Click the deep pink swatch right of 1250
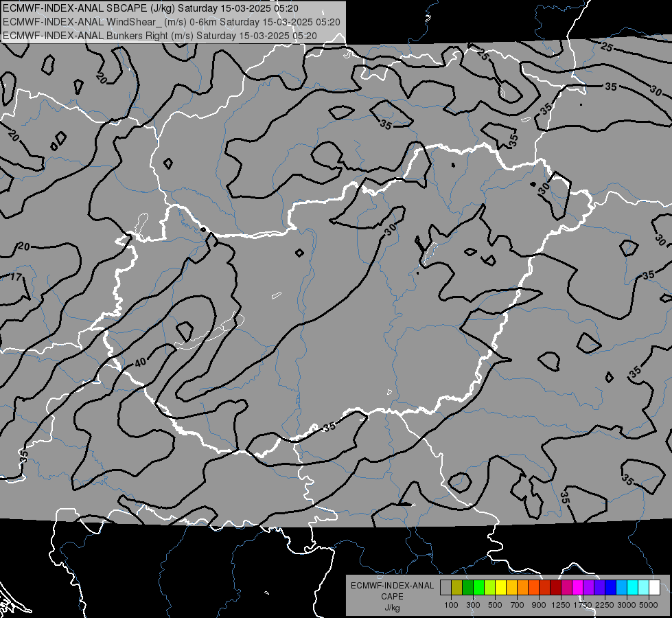 [566, 587]
